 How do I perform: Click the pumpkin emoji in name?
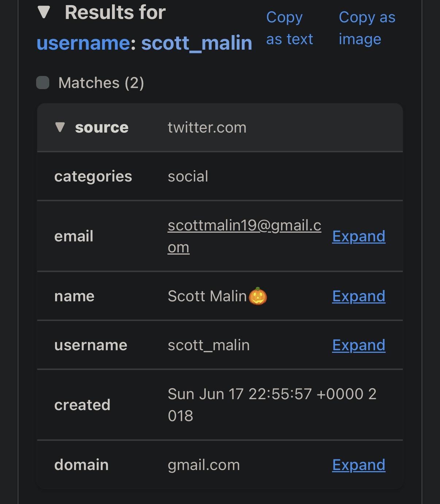258,296
